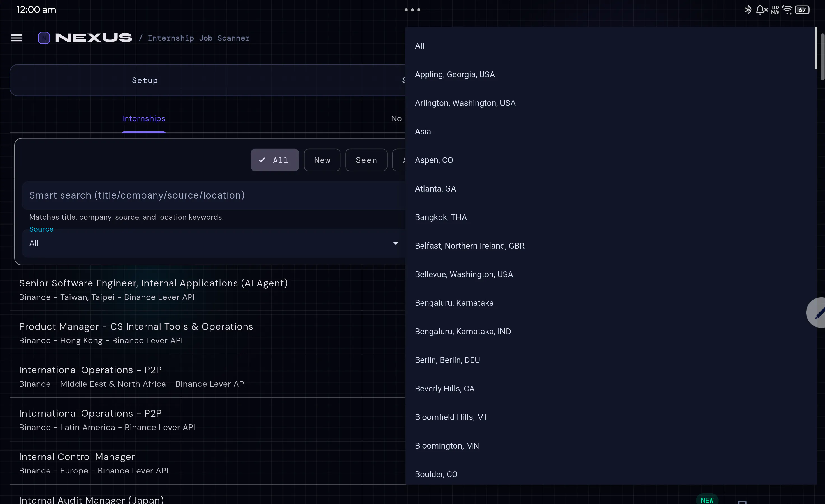Click the dropdown list scrollbar thumb
This screenshot has width=825, height=504.
point(816,48)
